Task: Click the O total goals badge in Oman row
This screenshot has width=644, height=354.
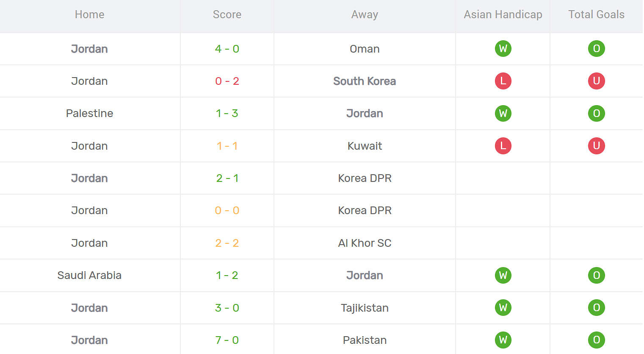Action: coord(596,49)
